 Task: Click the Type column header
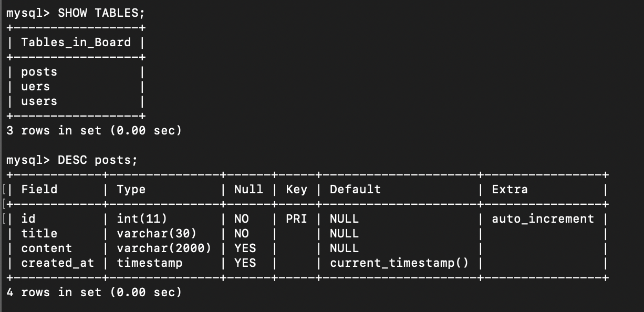(131, 189)
